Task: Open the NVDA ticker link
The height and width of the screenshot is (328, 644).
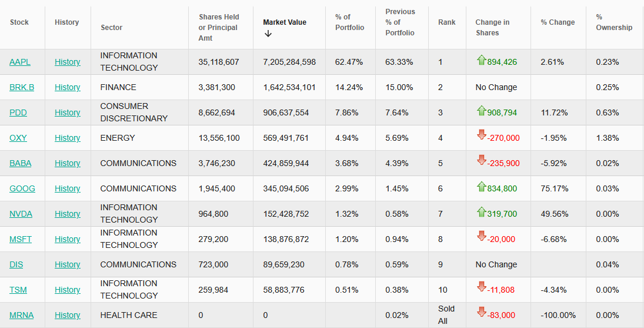Action: pos(21,214)
